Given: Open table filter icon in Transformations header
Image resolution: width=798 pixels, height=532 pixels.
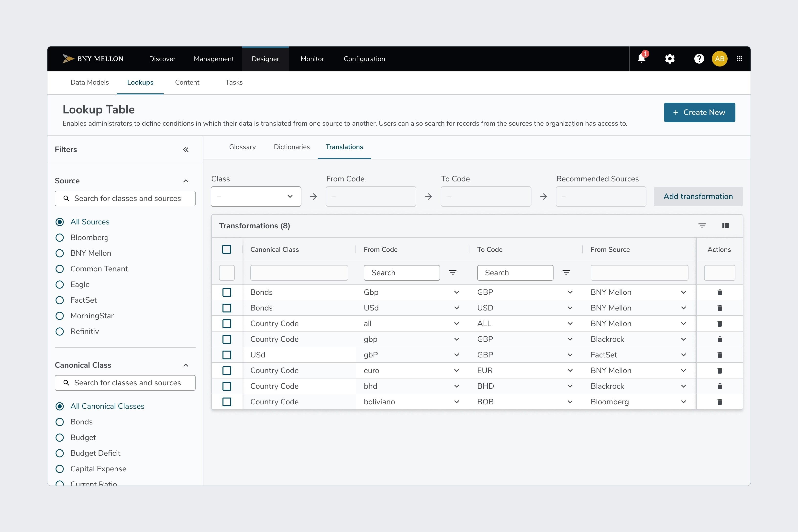Looking at the screenshot, I should pyautogui.click(x=702, y=226).
